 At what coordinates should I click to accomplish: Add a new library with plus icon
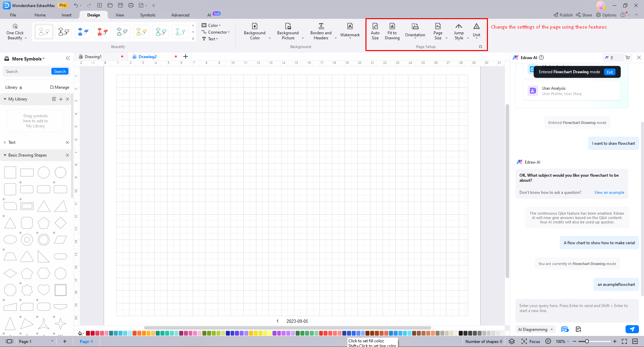(x=61, y=99)
